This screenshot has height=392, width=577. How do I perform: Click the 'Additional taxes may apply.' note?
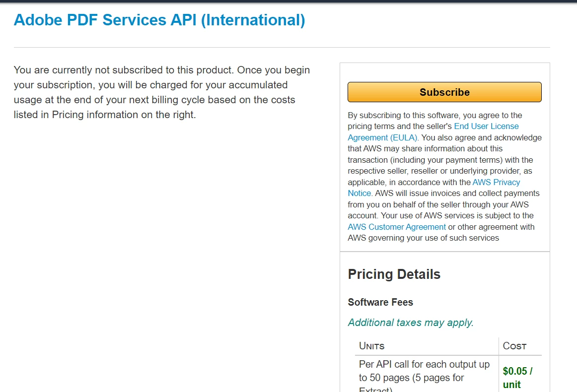tap(411, 323)
